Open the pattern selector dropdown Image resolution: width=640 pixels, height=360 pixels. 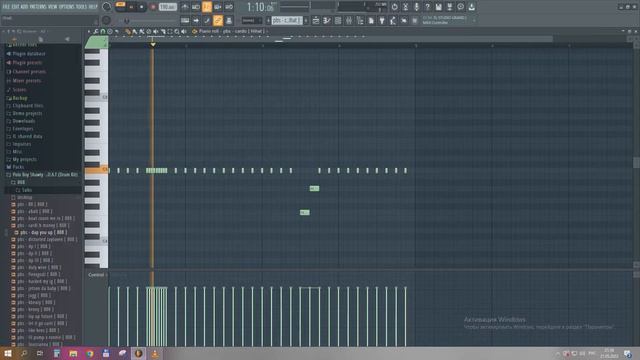click(287, 20)
